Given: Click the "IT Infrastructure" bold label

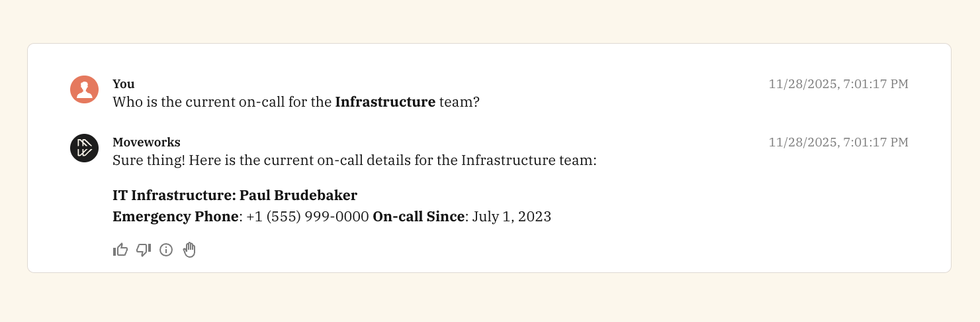Looking at the screenshot, I should coord(173,195).
